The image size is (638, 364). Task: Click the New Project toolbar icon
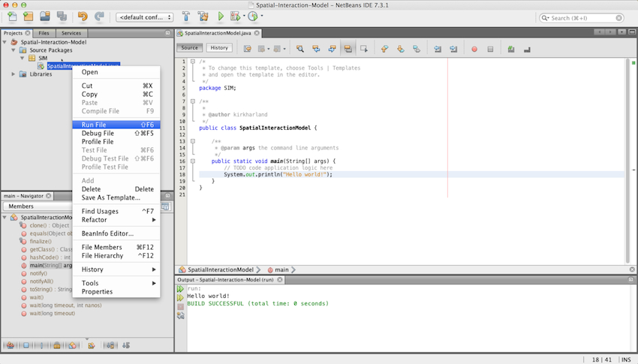28,17
